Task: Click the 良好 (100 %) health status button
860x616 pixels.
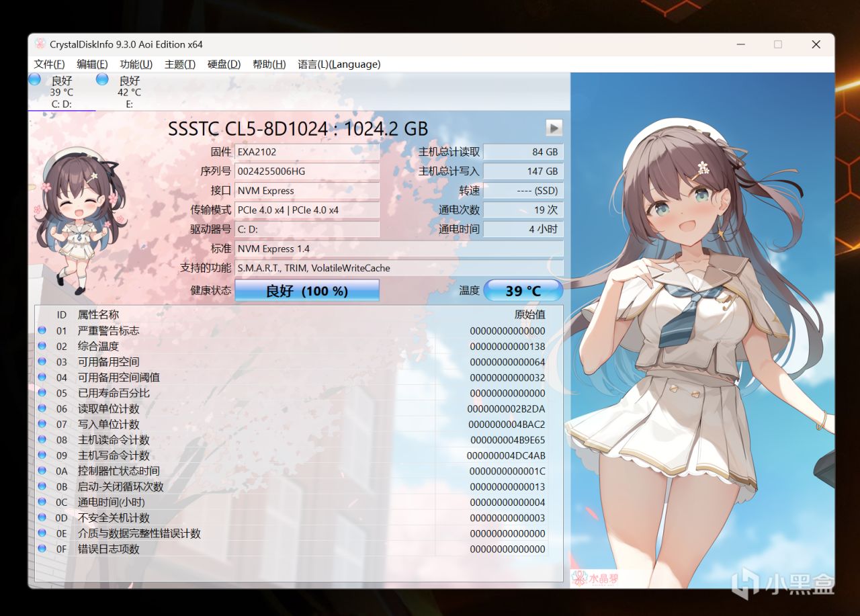Action: 307,291
